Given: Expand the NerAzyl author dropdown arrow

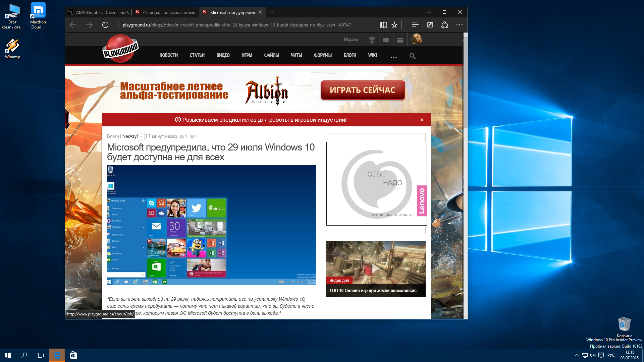Looking at the screenshot, I should click(x=141, y=137).
